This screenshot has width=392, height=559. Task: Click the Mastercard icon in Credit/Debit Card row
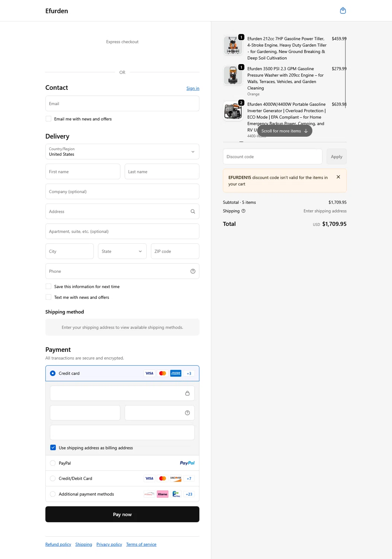tap(162, 479)
